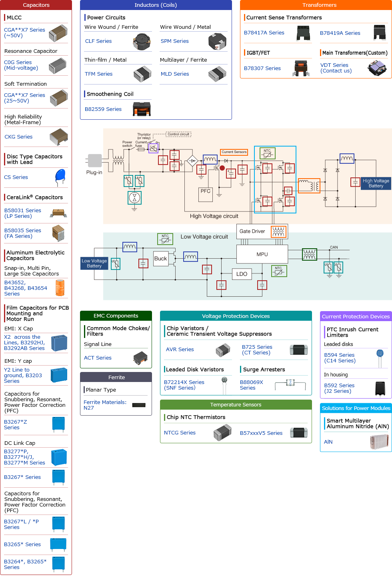The image size is (392, 581).
Task: Click the B82559 smoothing coil image
Action: pyautogui.click(x=142, y=109)
